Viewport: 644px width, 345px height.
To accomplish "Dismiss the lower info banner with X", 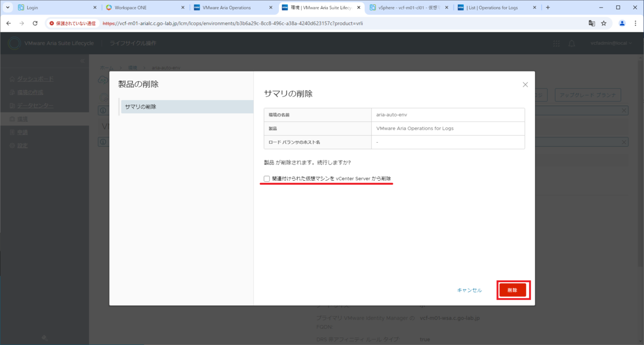I will 624,142.
